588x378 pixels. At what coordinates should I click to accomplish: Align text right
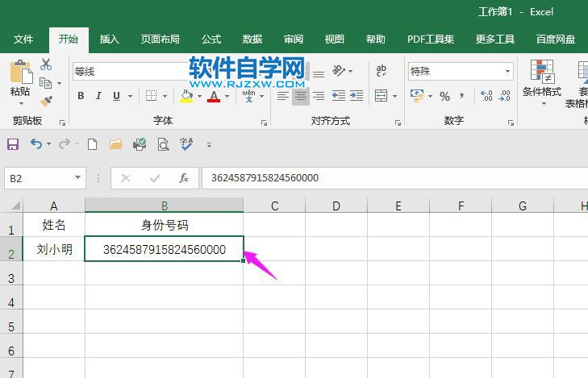pyautogui.click(x=319, y=96)
